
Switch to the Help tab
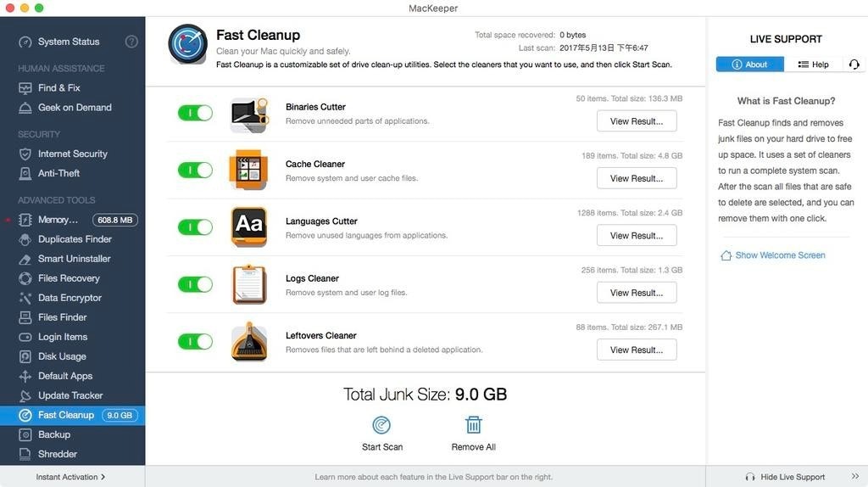[813, 64]
